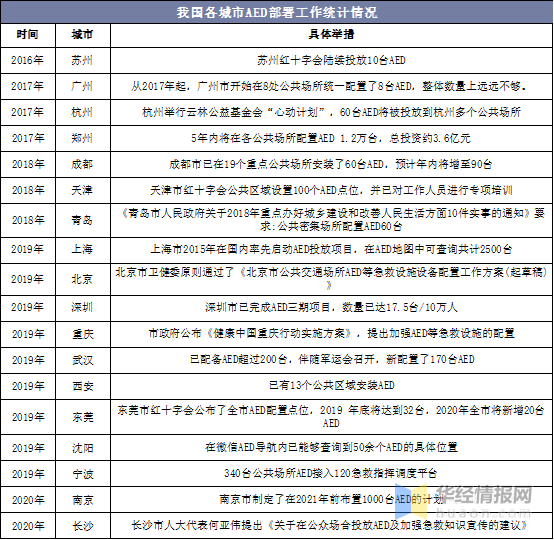The width and height of the screenshot is (554, 540).
Task: Click the 2019年 cell in the 宁波 row
Action: [28, 474]
